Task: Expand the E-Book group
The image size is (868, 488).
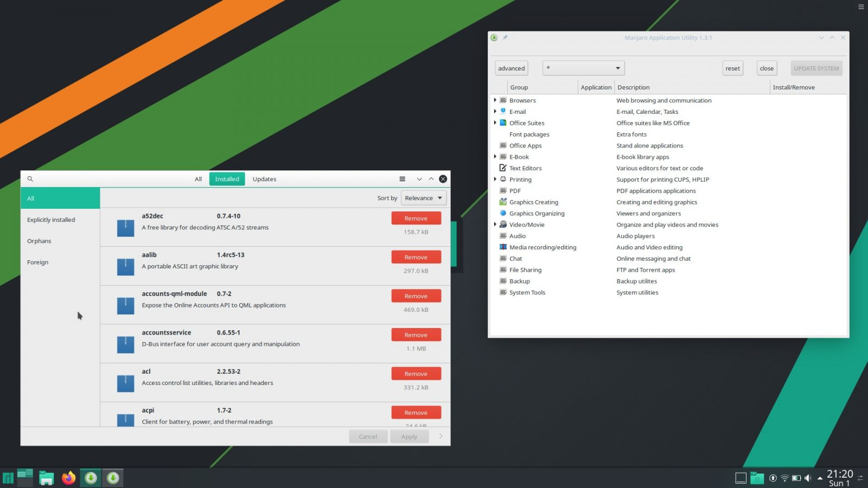Action: (x=495, y=157)
